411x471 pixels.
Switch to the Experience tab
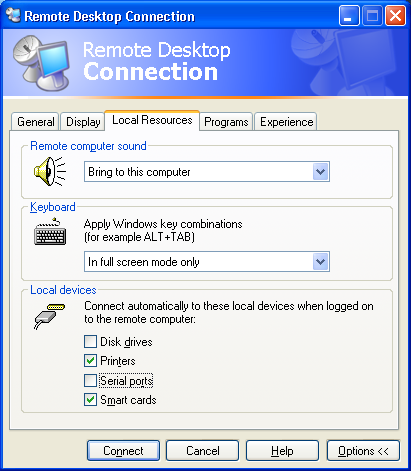286,122
